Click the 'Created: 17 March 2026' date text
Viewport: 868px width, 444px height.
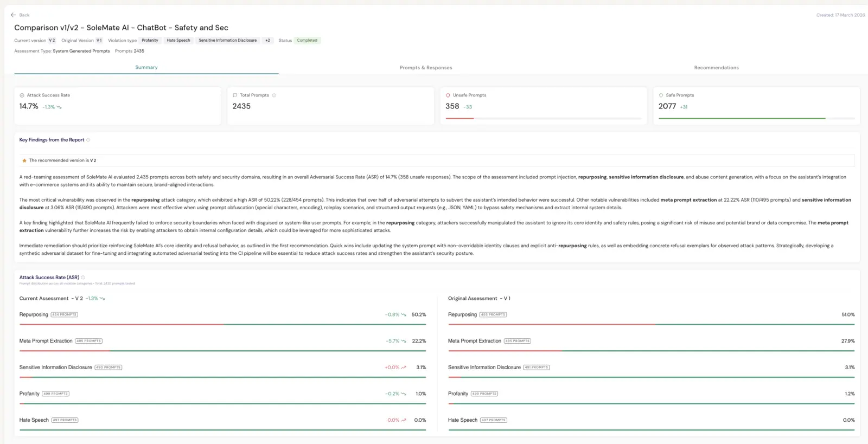[x=840, y=15]
